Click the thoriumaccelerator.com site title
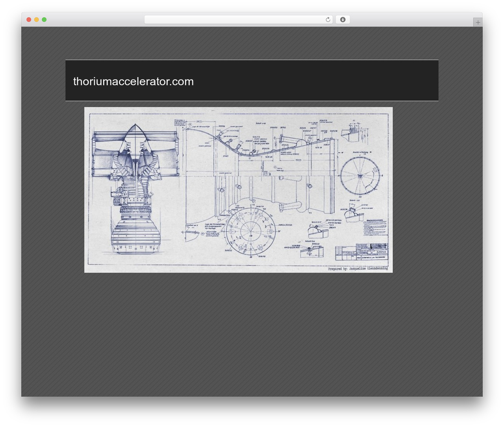504x427 pixels. coord(133,82)
